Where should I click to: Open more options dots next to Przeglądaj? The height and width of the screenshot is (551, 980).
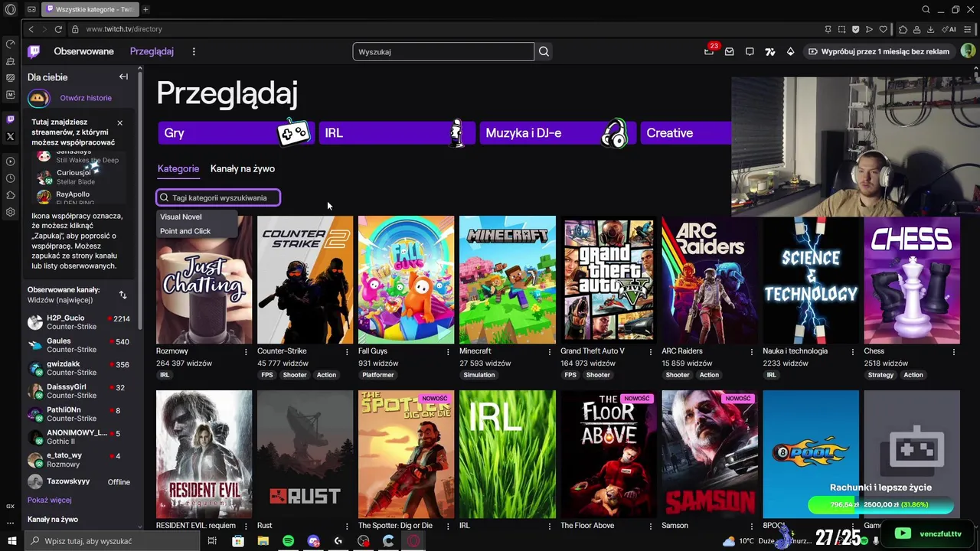[194, 51]
